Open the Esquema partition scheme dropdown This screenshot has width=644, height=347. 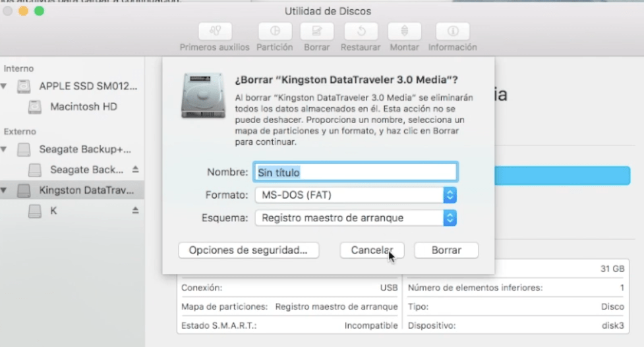pos(450,218)
